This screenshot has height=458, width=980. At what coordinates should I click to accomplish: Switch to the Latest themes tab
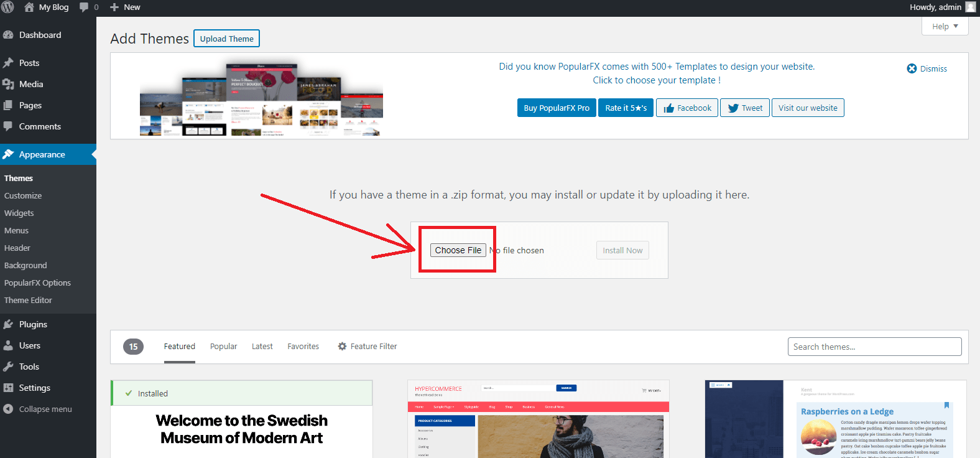pyautogui.click(x=262, y=347)
